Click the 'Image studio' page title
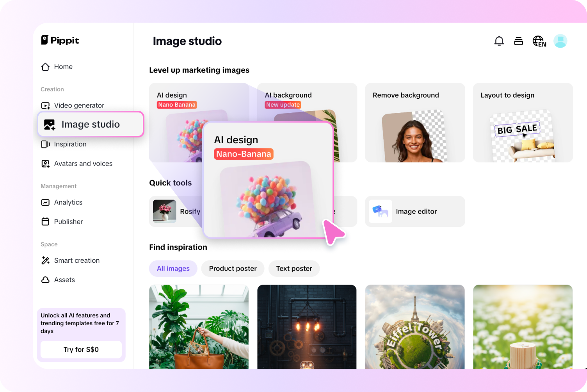587x392 pixels. tap(187, 41)
